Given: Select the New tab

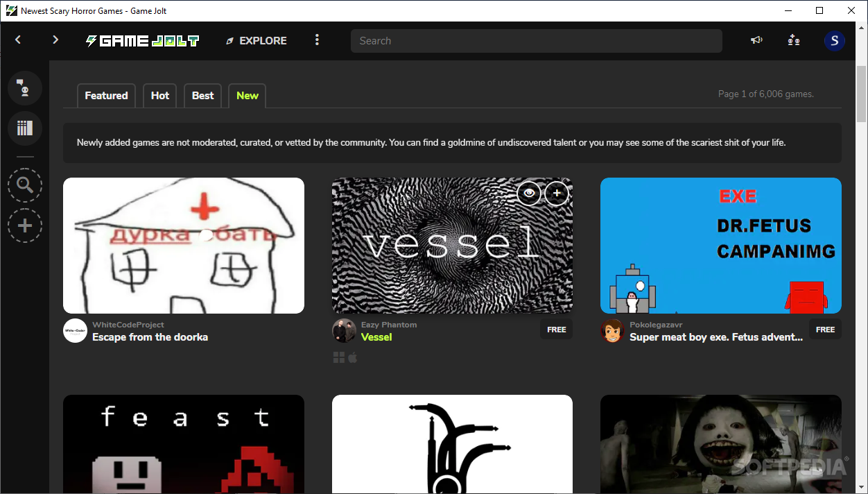Looking at the screenshot, I should point(247,96).
